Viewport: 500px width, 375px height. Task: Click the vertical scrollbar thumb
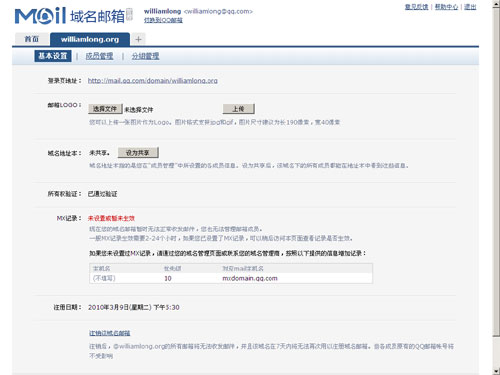click(x=496, y=172)
